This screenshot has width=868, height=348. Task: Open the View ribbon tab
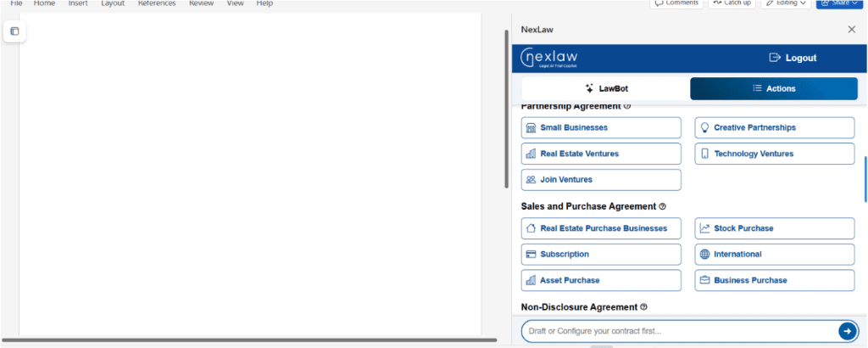(236, 3)
